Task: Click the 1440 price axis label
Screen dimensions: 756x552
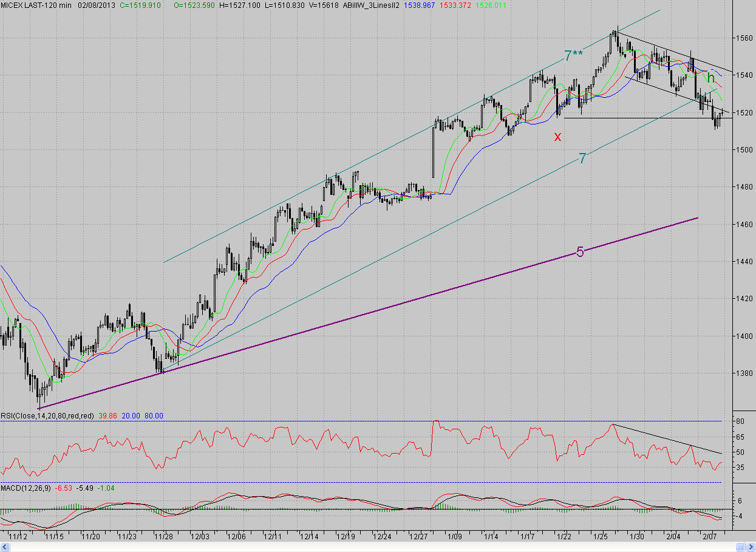Action: click(744, 261)
